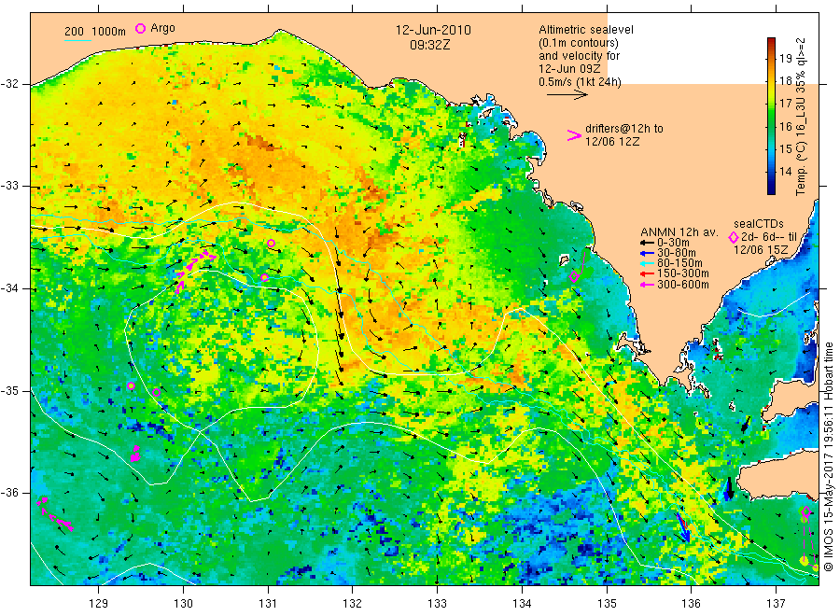Click the 17 label on the temperature scale

785,104
